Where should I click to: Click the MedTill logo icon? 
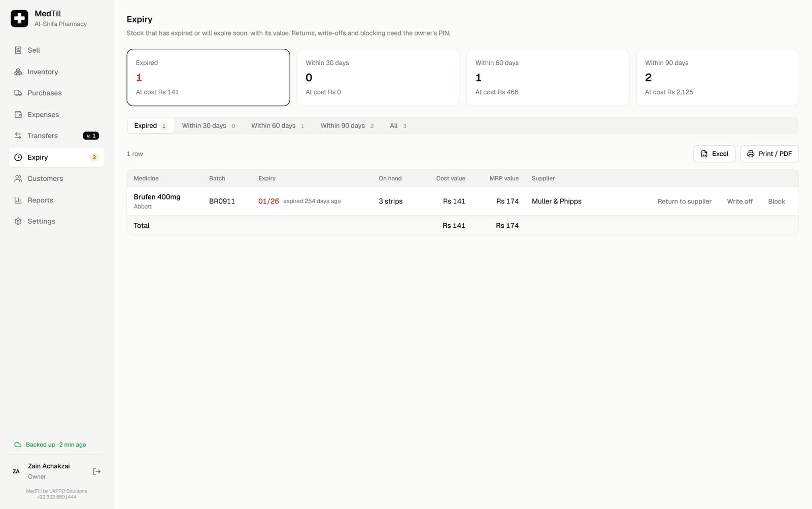click(x=19, y=18)
